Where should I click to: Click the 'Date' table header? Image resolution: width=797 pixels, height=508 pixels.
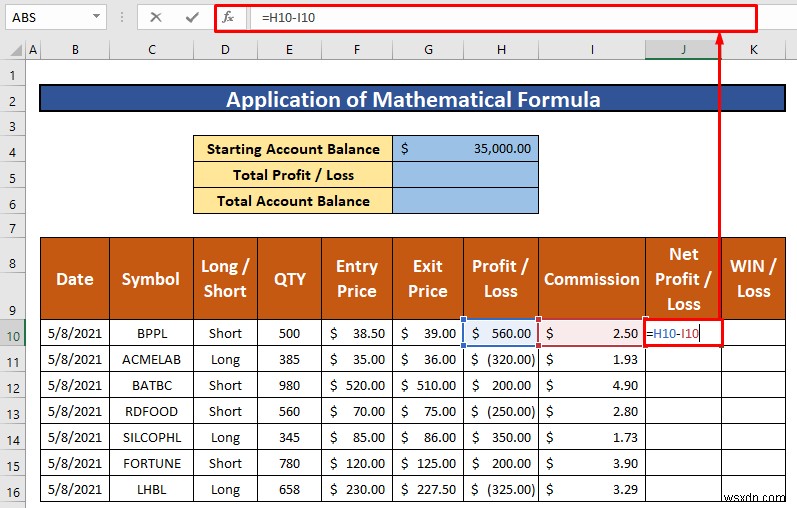(x=75, y=279)
